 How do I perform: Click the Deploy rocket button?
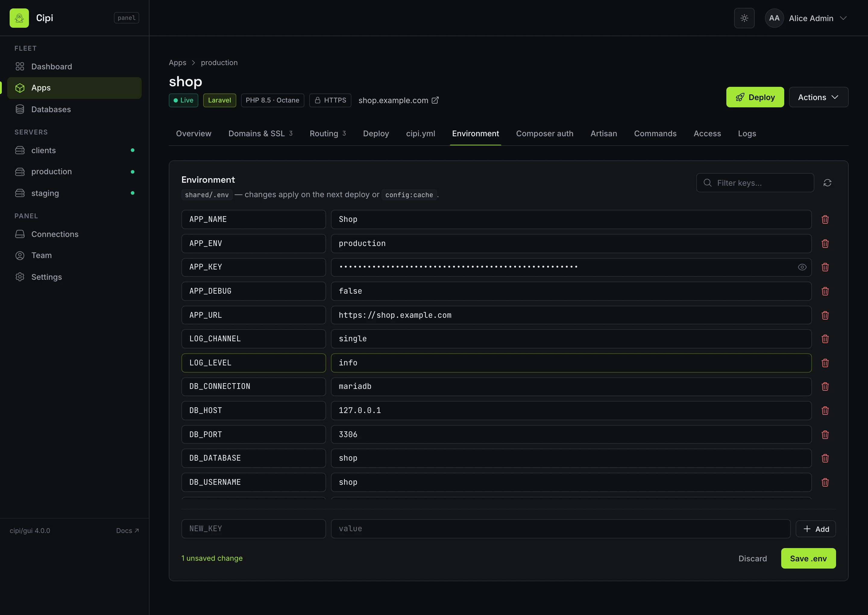click(755, 97)
